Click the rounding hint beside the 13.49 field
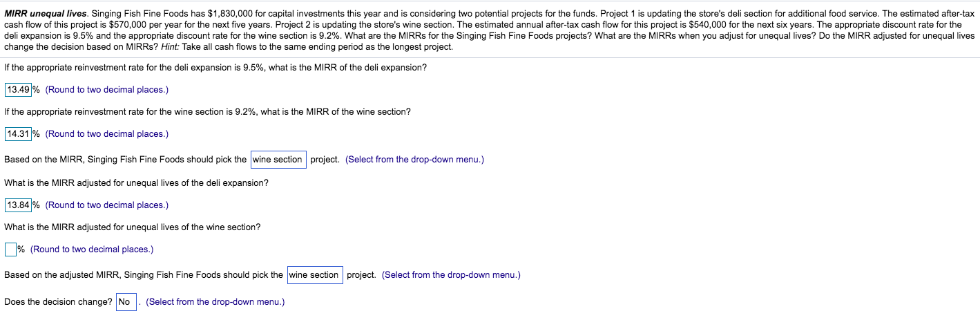980x329 pixels. (x=107, y=90)
